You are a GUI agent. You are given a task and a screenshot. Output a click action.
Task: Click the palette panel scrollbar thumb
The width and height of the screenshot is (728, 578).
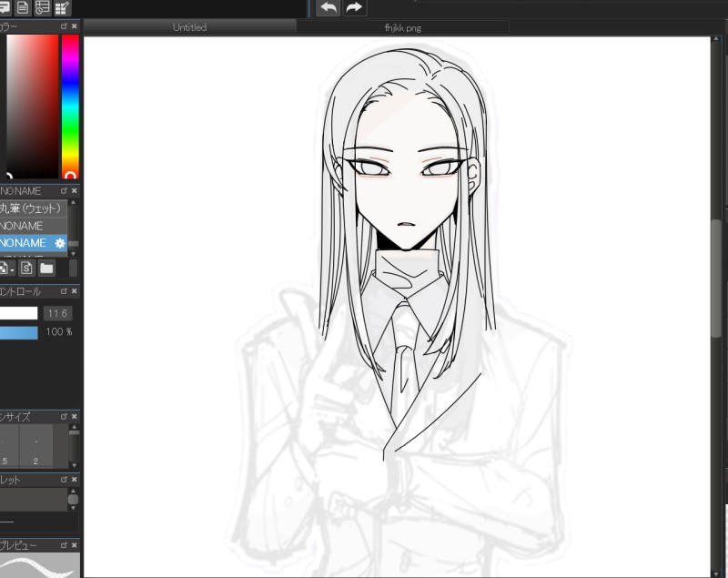(73, 500)
